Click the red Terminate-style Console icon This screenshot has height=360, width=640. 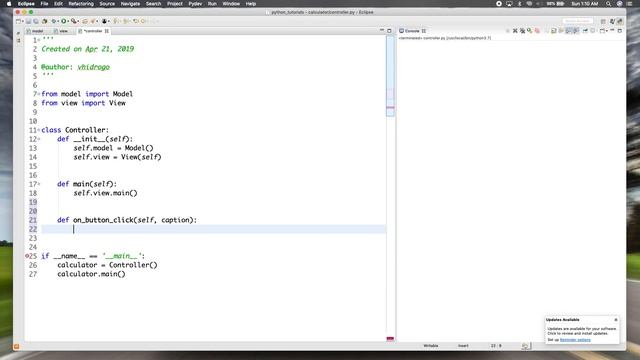(x=537, y=31)
